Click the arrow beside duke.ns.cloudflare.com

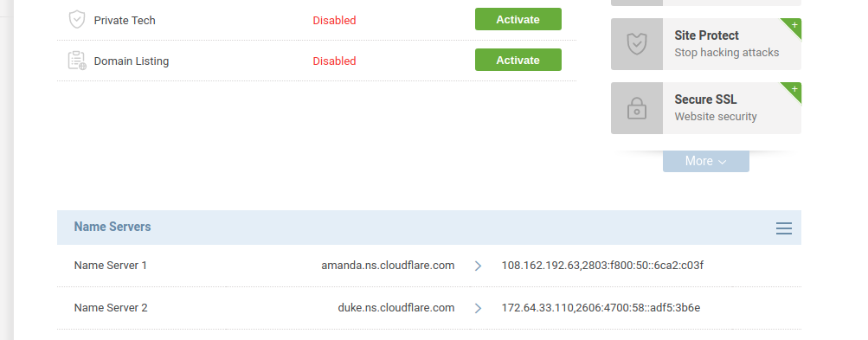tap(479, 308)
